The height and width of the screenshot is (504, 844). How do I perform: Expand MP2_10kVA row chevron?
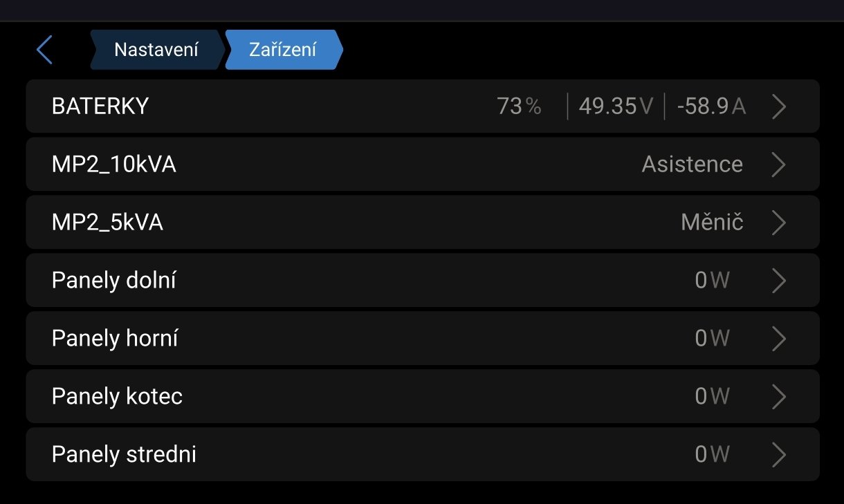pos(779,165)
